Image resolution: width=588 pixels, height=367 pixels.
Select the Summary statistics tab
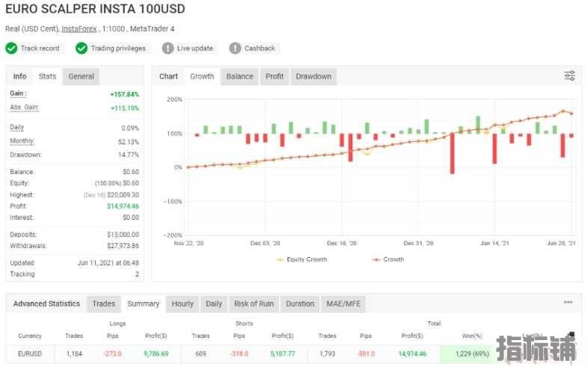(x=143, y=303)
